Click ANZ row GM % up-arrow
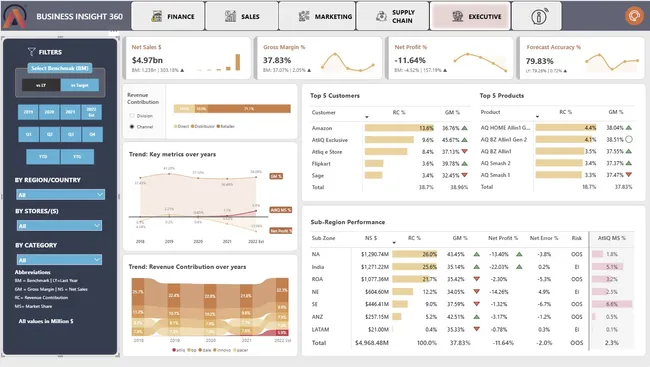 coord(477,316)
